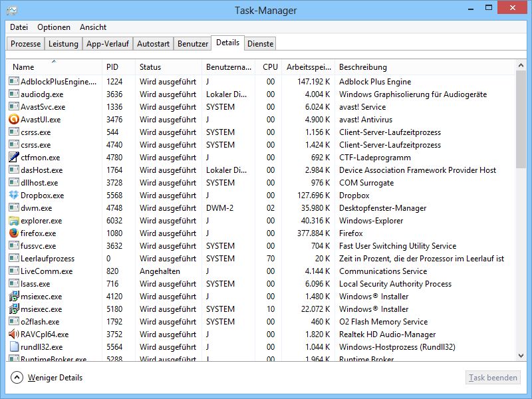Screen dimensions: 532x399
Task: Sort by the Name column header
Action: tap(54, 67)
